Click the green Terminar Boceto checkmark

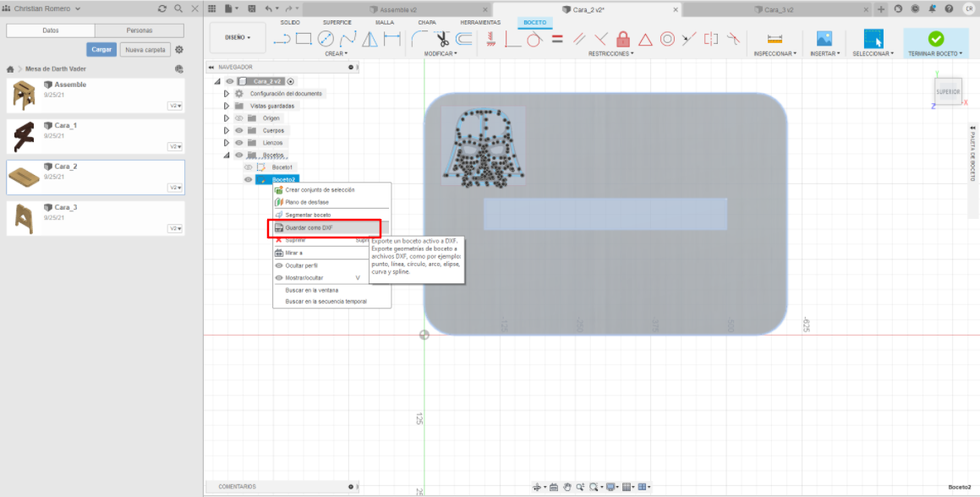pos(936,39)
